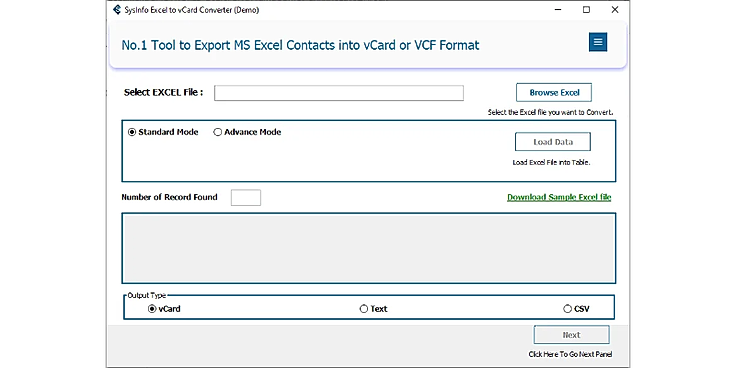Maximize the converter window
This screenshot has height=368, width=736.
tap(586, 10)
